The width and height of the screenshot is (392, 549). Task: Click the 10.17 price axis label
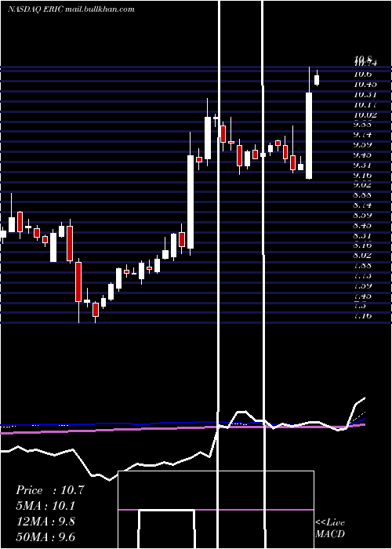pos(366,104)
